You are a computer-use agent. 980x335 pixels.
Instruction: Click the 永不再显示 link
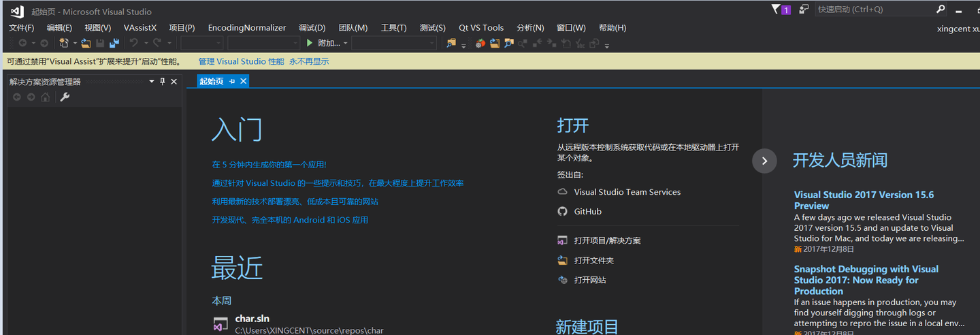(309, 61)
